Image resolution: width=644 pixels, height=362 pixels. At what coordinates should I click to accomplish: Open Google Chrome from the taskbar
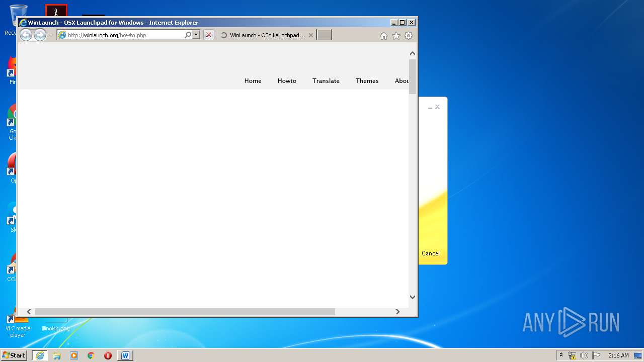pos(91,355)
